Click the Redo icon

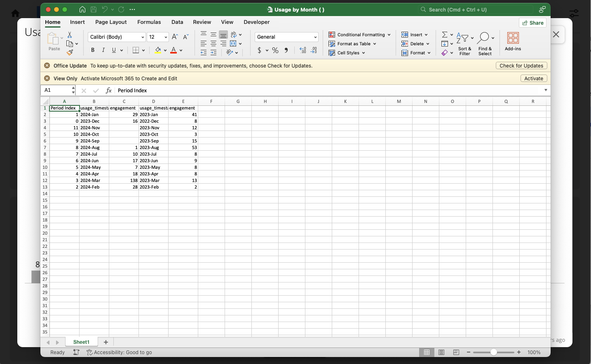click(121, 9)
